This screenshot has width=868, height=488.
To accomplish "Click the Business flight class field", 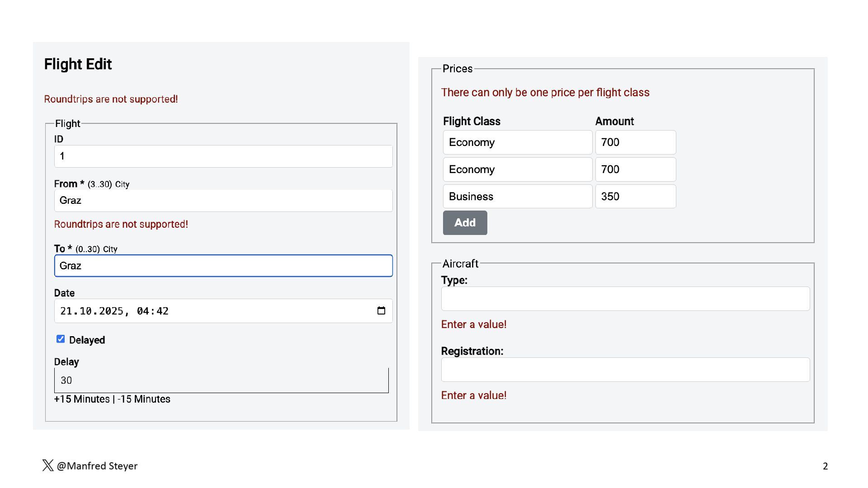I will [517, 197].
